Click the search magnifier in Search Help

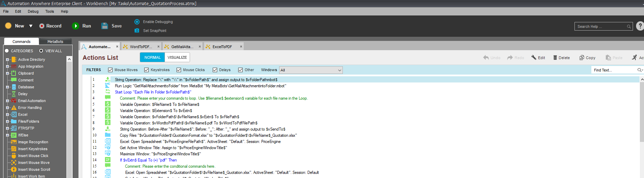629,26
